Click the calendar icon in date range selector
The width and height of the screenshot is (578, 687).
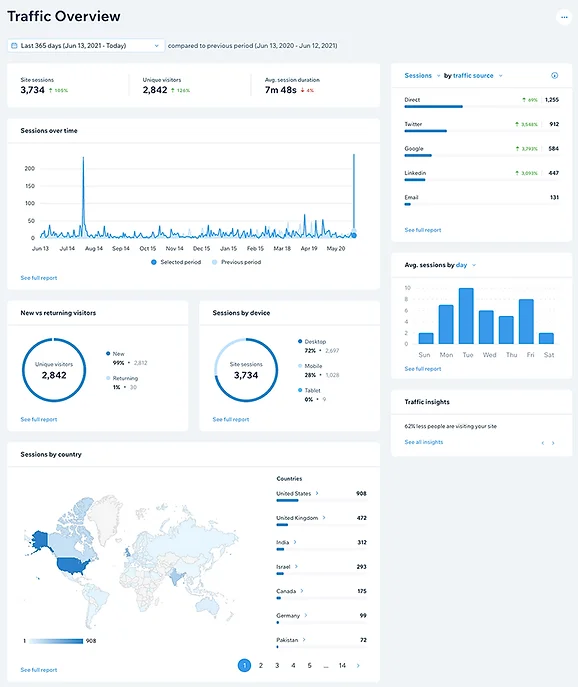click(14, 46)
